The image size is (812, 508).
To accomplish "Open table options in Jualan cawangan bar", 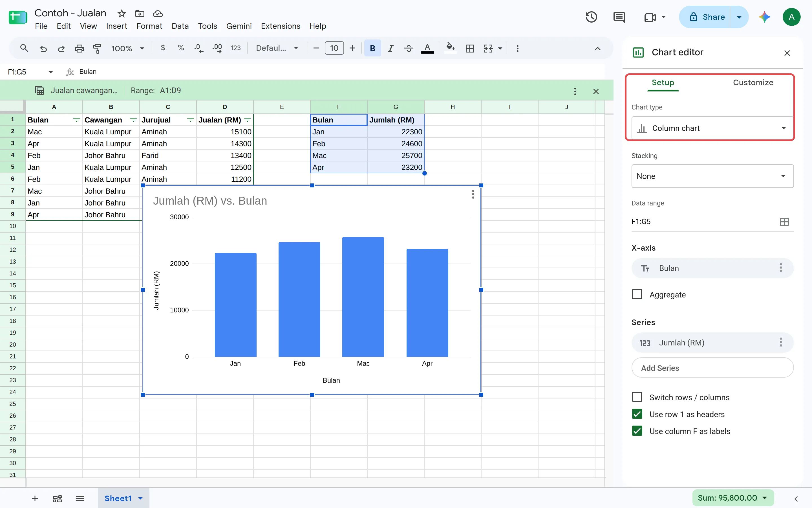I will [575, 91].
